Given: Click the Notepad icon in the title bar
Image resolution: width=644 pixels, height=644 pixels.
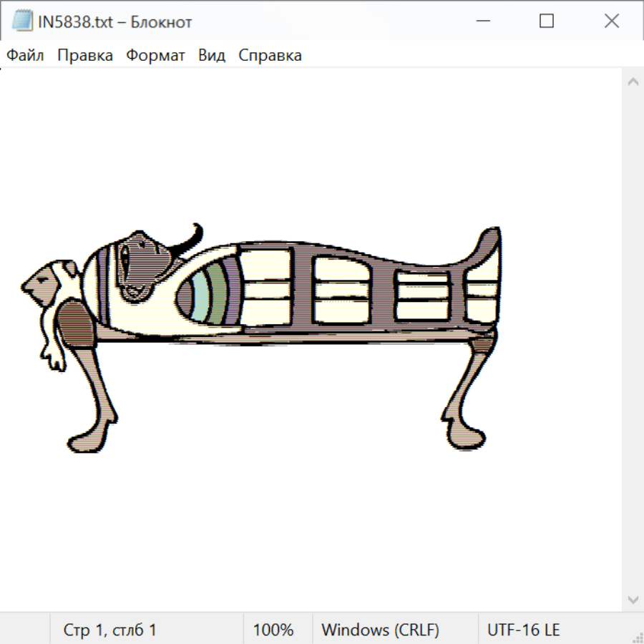Looking at the screenshot, I should coord(21,21).
